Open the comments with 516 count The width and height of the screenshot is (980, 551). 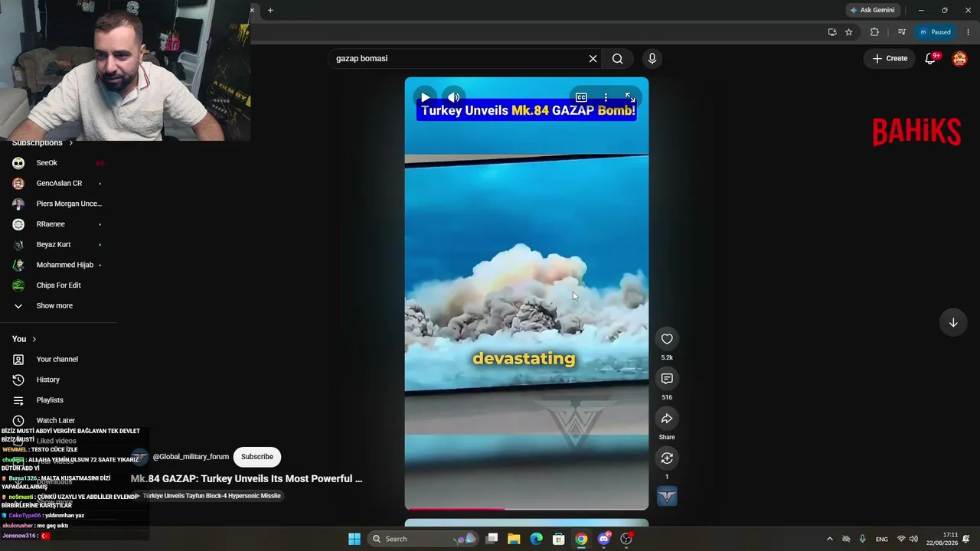(x=667, y=379)
